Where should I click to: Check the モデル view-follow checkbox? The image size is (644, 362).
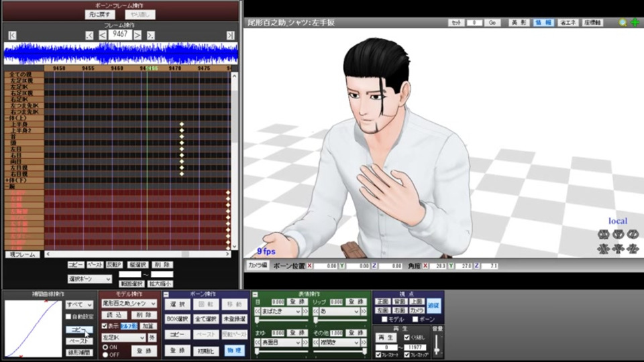click(384, 319)
